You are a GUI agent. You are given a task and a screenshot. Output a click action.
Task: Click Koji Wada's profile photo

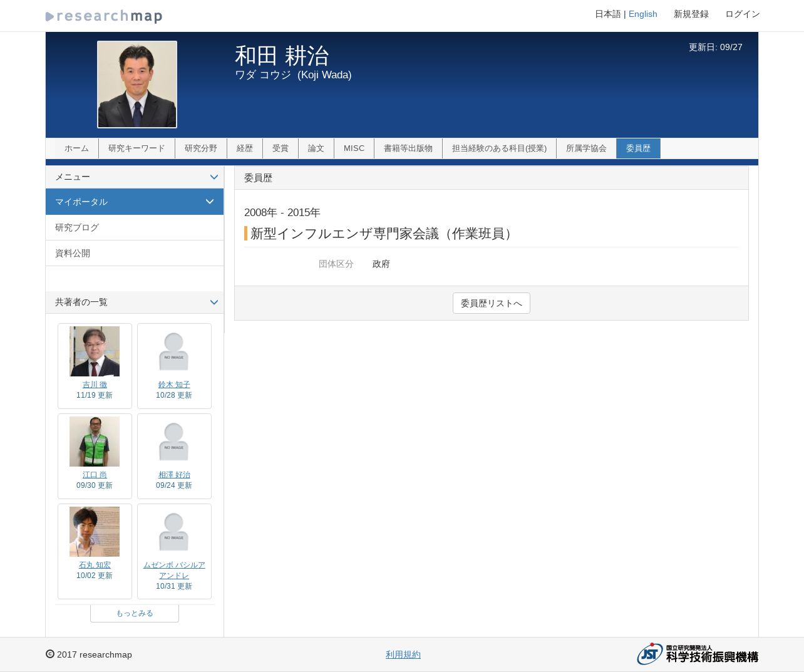[137, 85]
